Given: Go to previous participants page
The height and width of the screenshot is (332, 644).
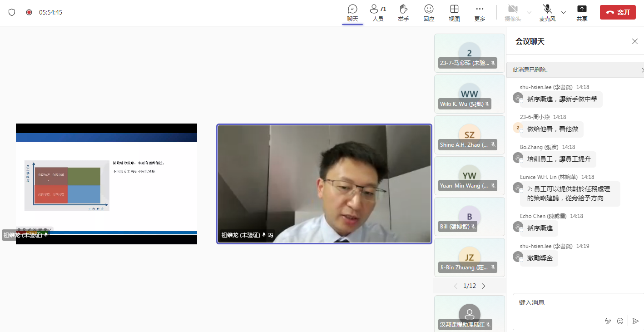Looking at the screenshot, I should point(456,286).
